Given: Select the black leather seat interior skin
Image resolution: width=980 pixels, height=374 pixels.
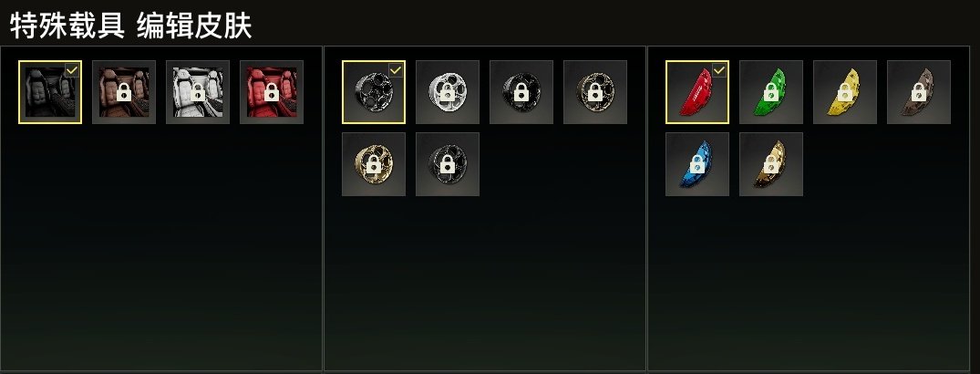Looking at the screenshot, I should [50, 92].
